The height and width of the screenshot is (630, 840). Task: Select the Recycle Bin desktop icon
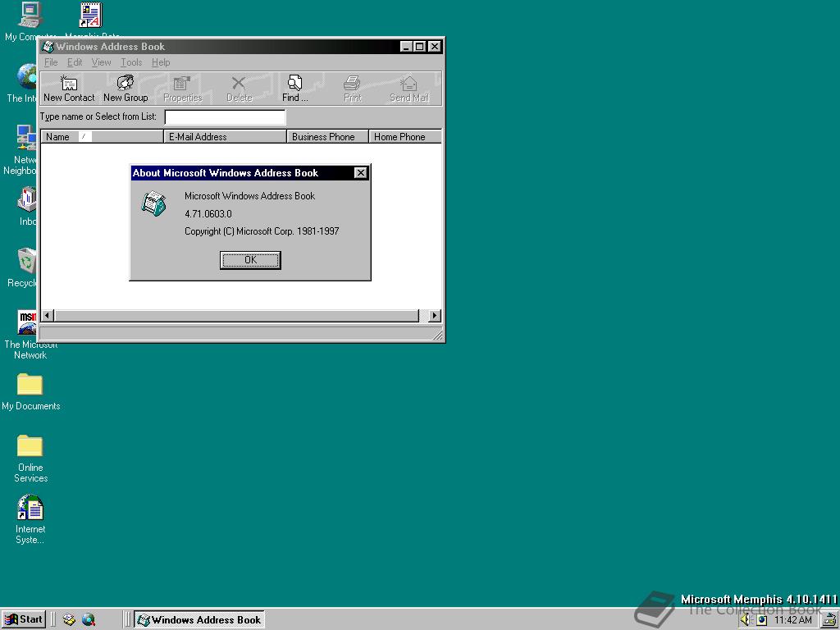tap(22, 268)
